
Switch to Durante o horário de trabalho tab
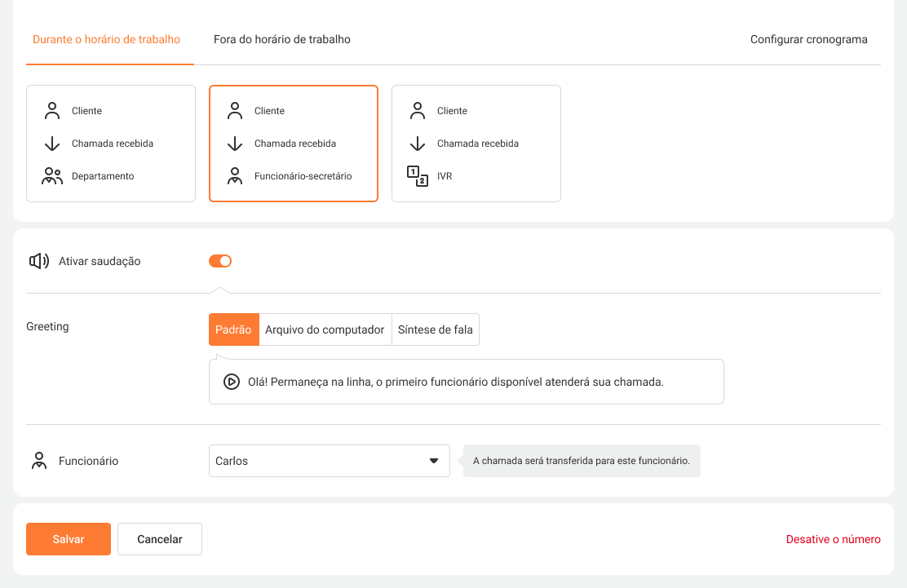point(106,39)
